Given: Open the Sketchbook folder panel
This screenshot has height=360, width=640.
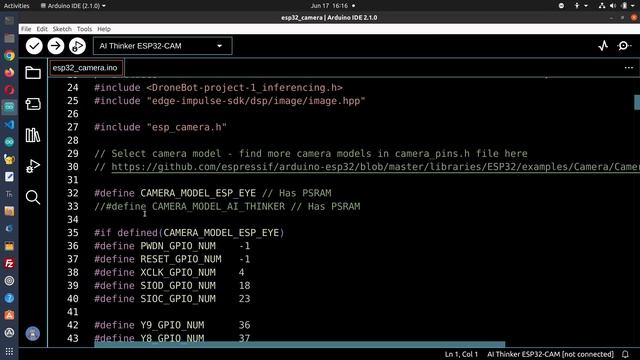Looking at the screenshot, I should pos(33,73).
